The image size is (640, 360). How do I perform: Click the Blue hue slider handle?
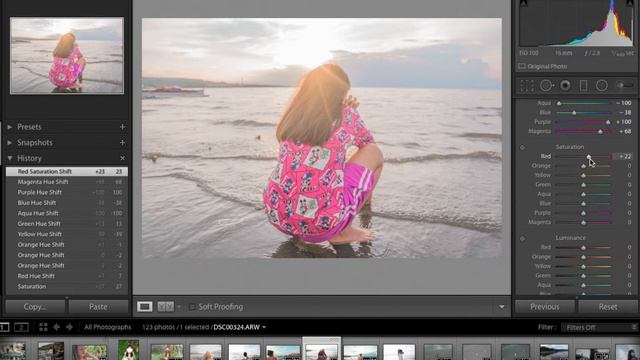[x=574, y=113]
